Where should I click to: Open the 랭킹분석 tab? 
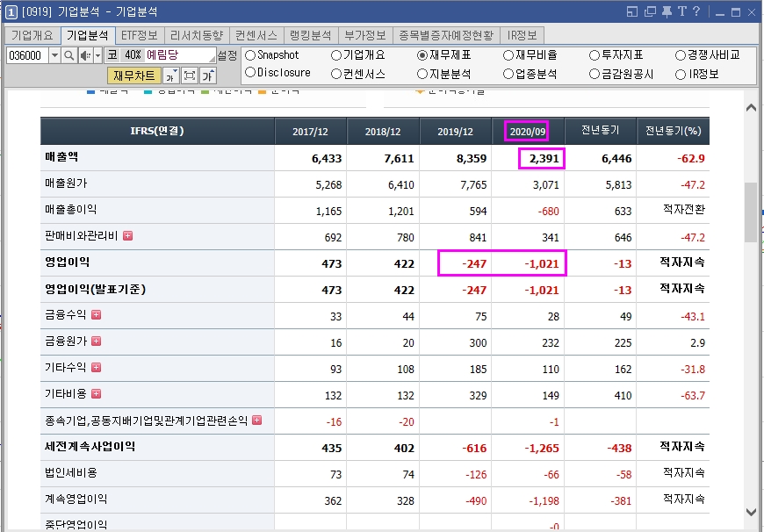311,36
